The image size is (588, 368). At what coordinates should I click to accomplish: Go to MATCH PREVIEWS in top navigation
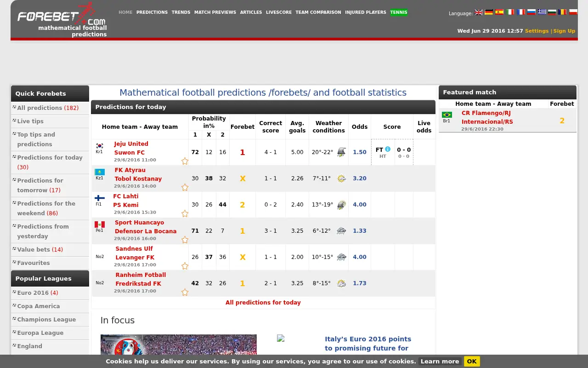[x=215, y=12]
